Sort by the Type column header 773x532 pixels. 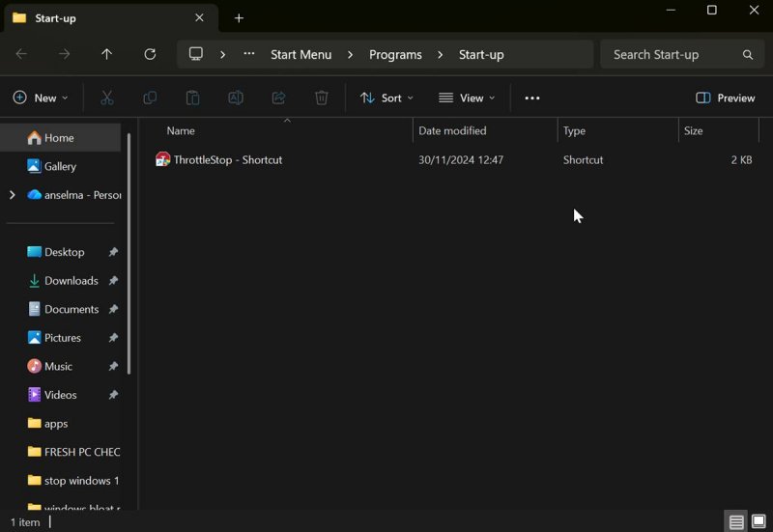point(574,131)
